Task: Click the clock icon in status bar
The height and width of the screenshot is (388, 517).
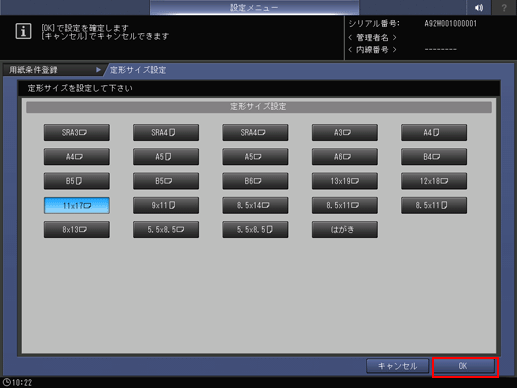Action: pos(6,382)
